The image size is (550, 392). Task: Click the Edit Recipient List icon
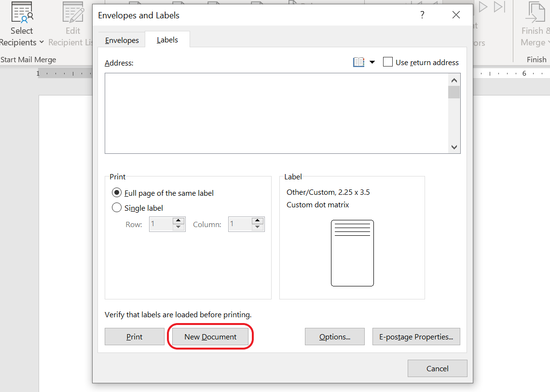[73, 13]
